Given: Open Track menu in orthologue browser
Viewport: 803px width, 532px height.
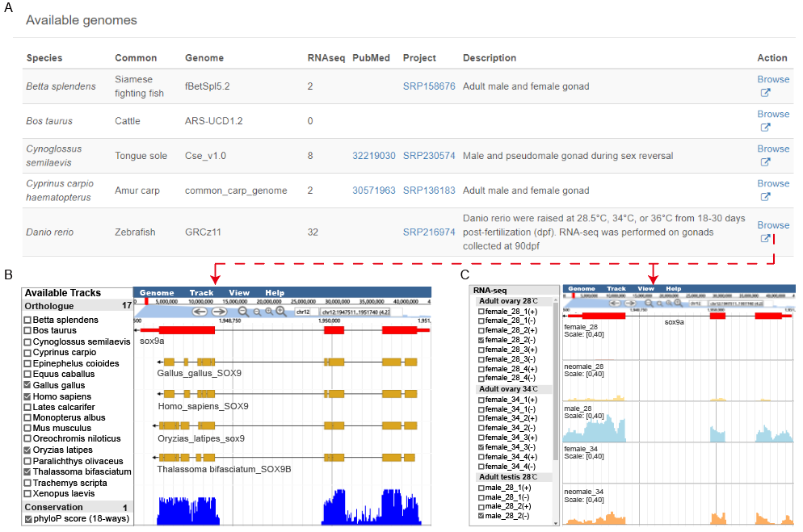Looking at the screenshot, I should click(x=201, y=292).
